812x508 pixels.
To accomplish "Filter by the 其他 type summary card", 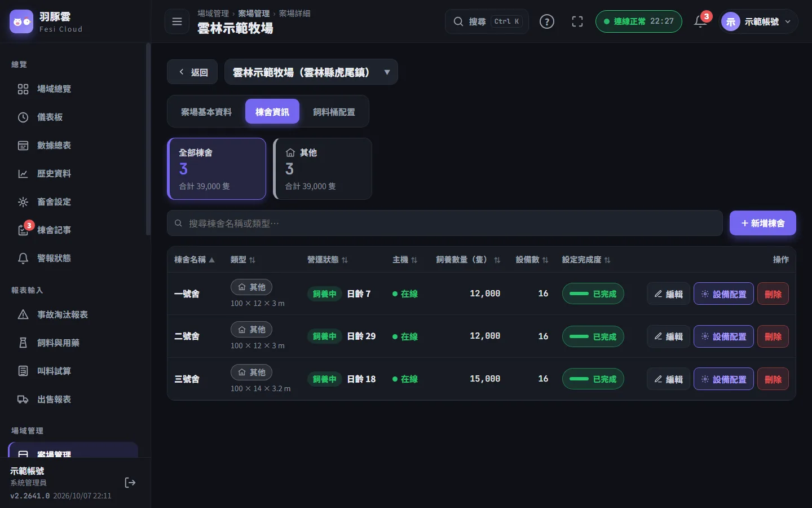I will [323, 169].
